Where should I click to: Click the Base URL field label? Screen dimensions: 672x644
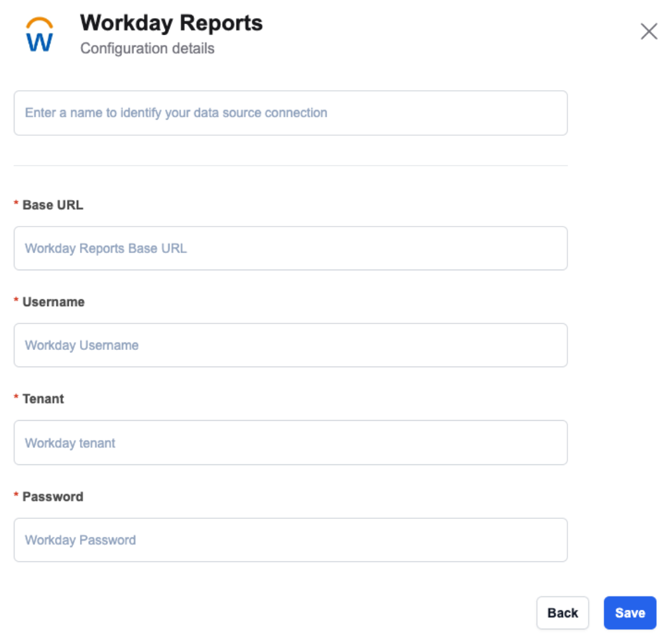(x=53, y=205)
